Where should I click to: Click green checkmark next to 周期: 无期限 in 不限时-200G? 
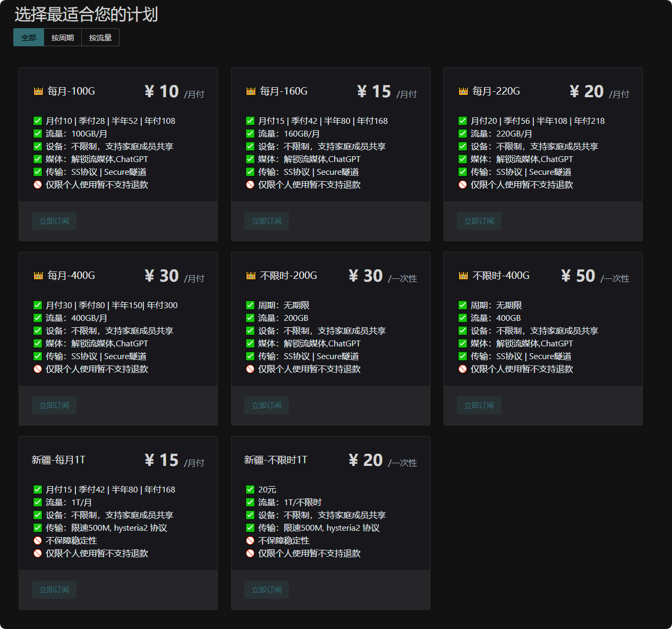pyautogui.click(x=250, y=305)
